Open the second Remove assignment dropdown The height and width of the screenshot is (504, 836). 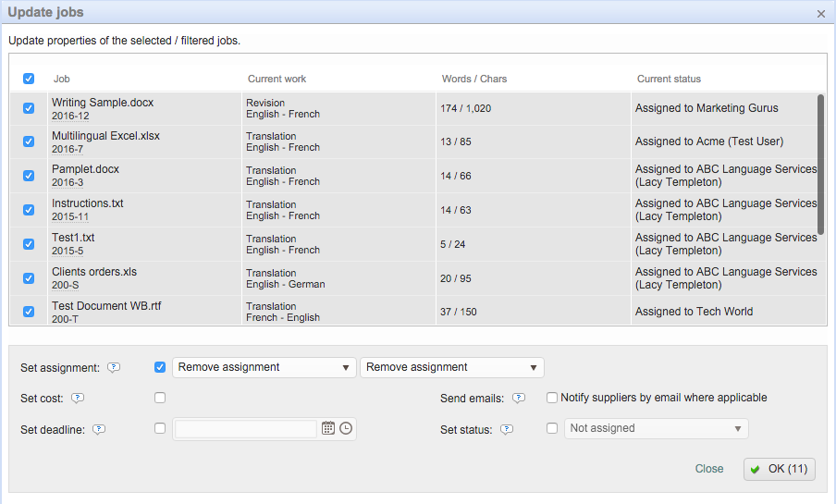(x=452, y=367)
